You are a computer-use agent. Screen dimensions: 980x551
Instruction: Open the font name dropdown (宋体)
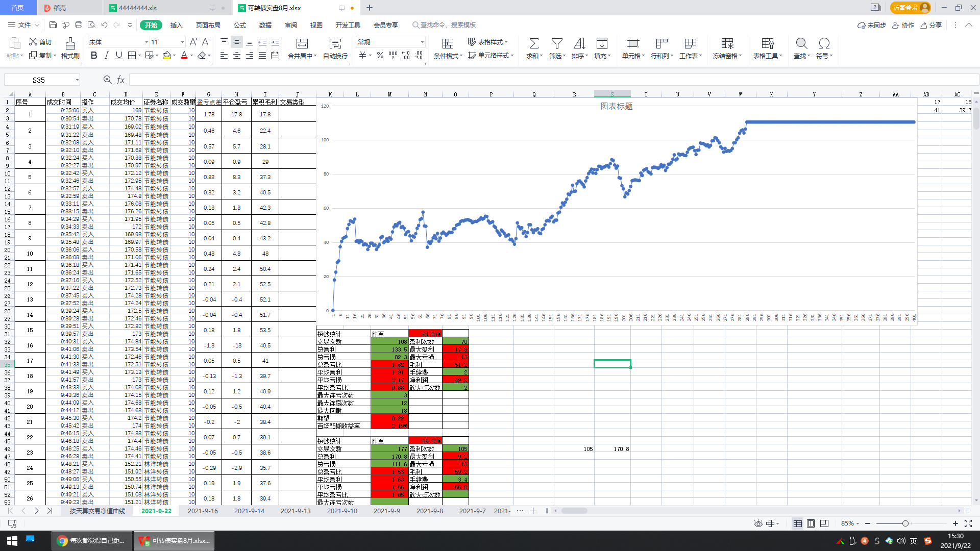coord(146,42)
